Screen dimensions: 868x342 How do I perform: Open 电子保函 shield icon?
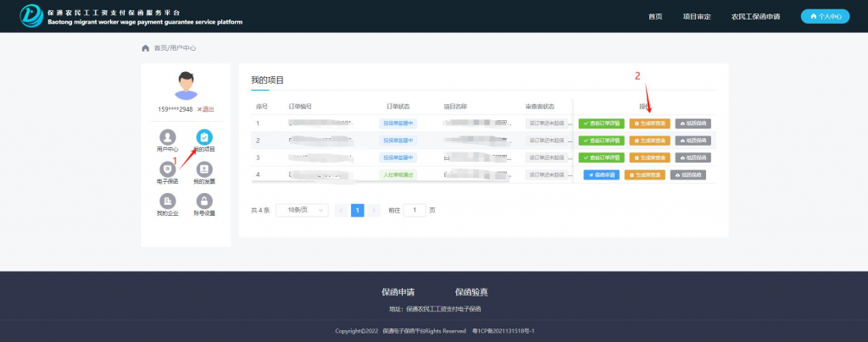[x=167, y=169]
